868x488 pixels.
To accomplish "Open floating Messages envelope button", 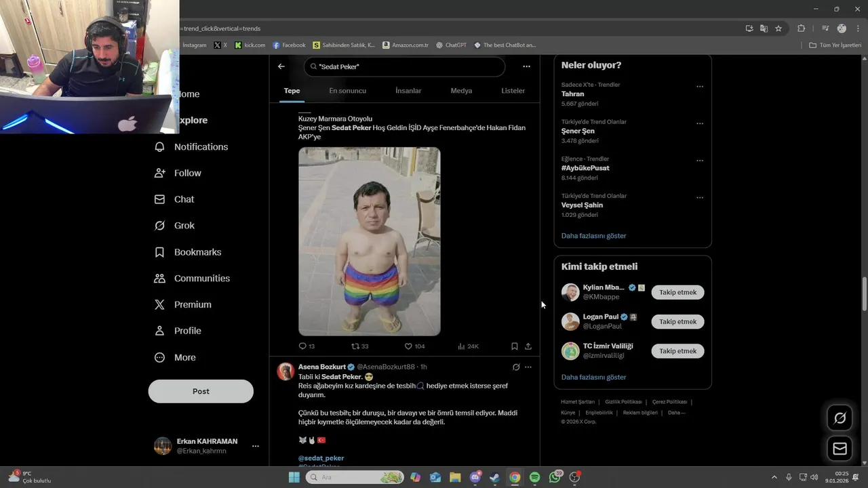I will (840, 449).
